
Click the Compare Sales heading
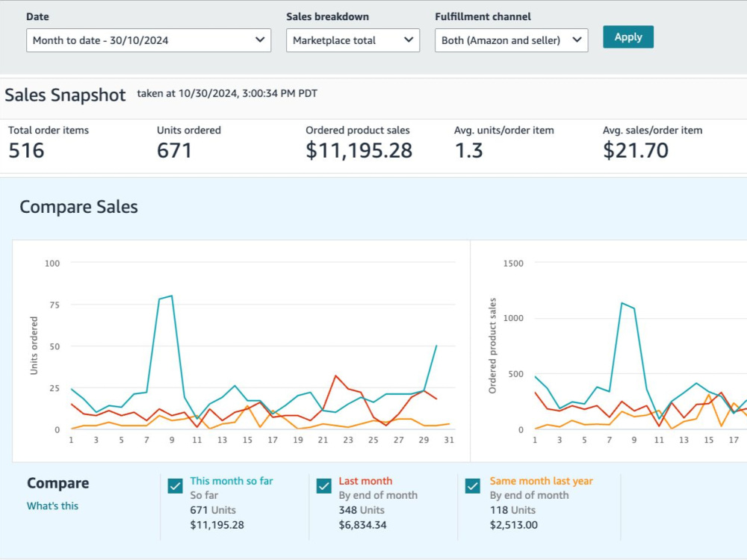78,207
